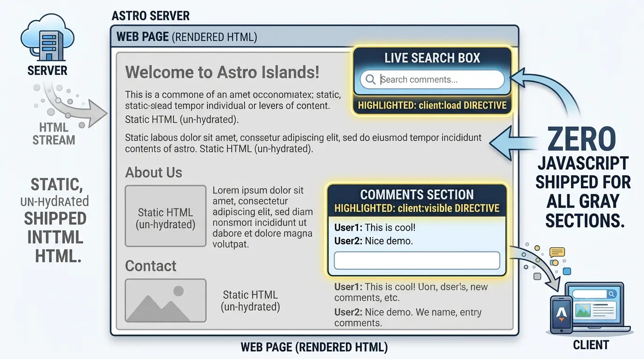This screenshot has height=359, width=644.
Task: Click the client:load DIRECTIVE label
Action: (462, 105)
